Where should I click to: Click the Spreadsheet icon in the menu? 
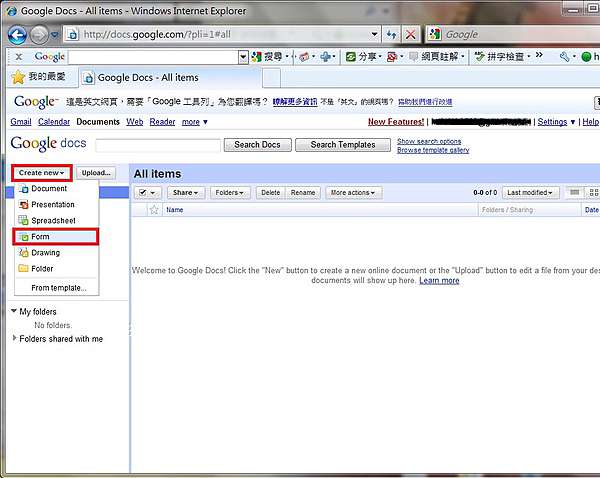(23, 220)
